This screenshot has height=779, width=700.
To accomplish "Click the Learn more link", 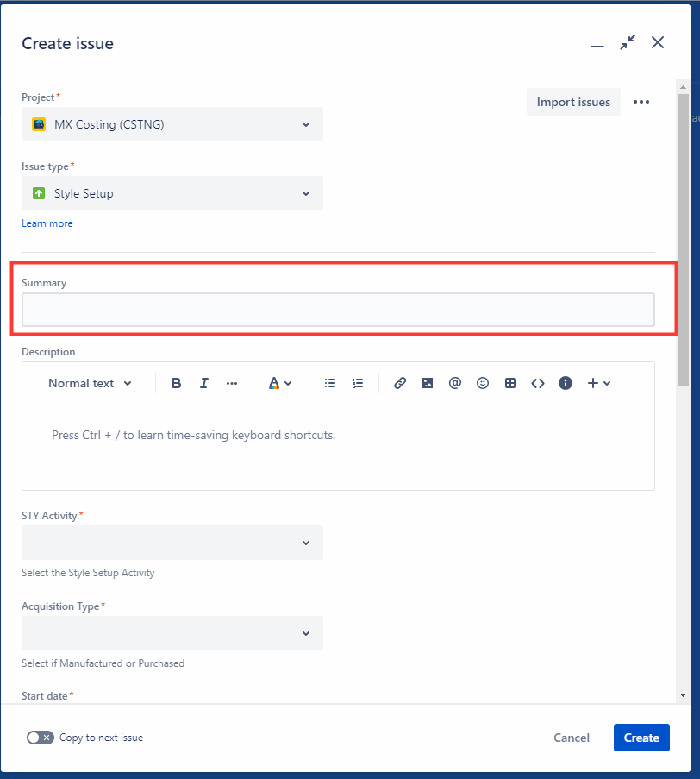I will (47, 223).
